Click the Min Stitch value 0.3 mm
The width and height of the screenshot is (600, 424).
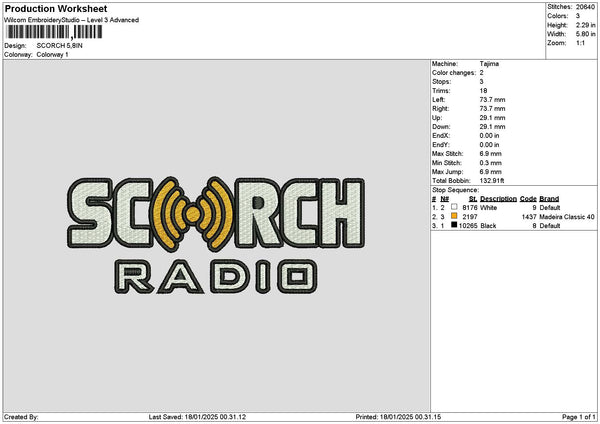(x=491, y=163)
